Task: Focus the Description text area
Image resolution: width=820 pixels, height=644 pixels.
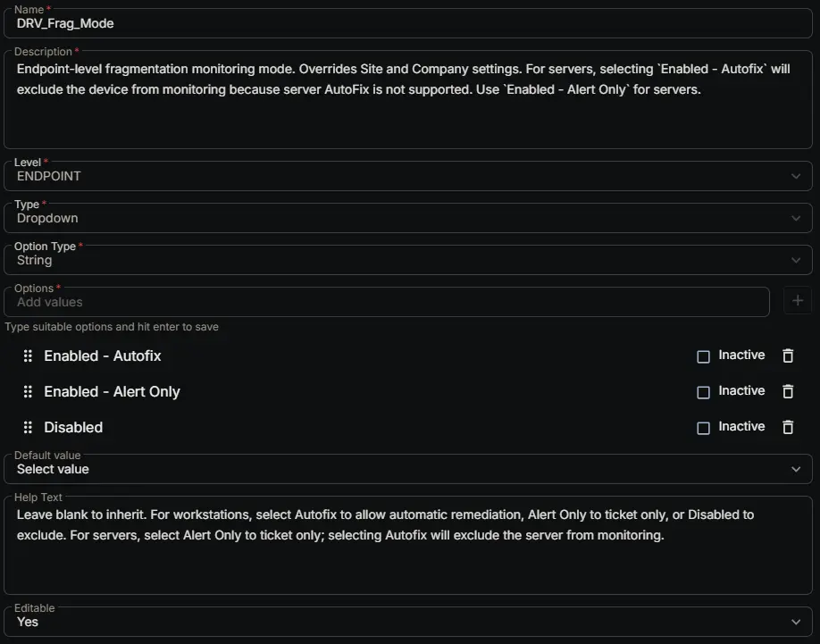Action: [x=408, y=99]
